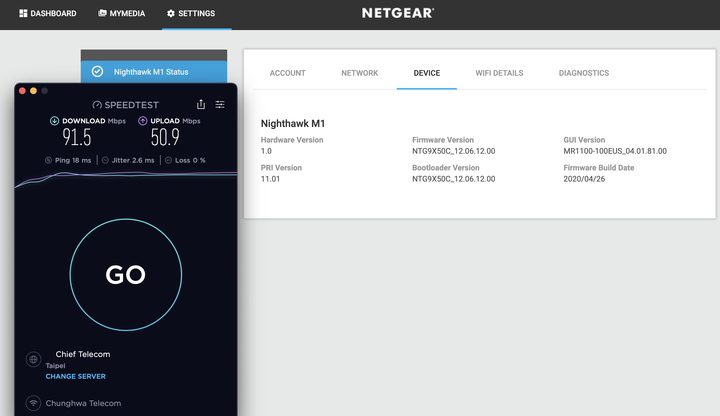Switch to the Device tab

427,73
